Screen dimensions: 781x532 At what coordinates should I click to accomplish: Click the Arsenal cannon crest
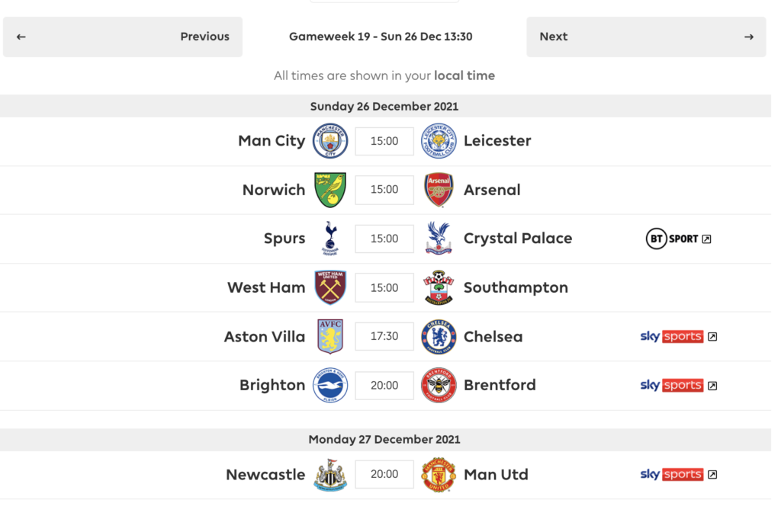point(439,190)
